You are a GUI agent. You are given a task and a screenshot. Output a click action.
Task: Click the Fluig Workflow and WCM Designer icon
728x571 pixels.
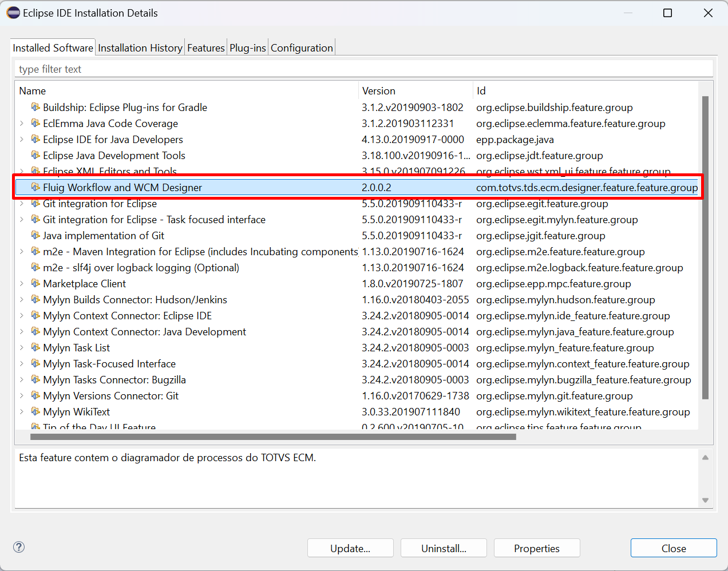[35, 187]
